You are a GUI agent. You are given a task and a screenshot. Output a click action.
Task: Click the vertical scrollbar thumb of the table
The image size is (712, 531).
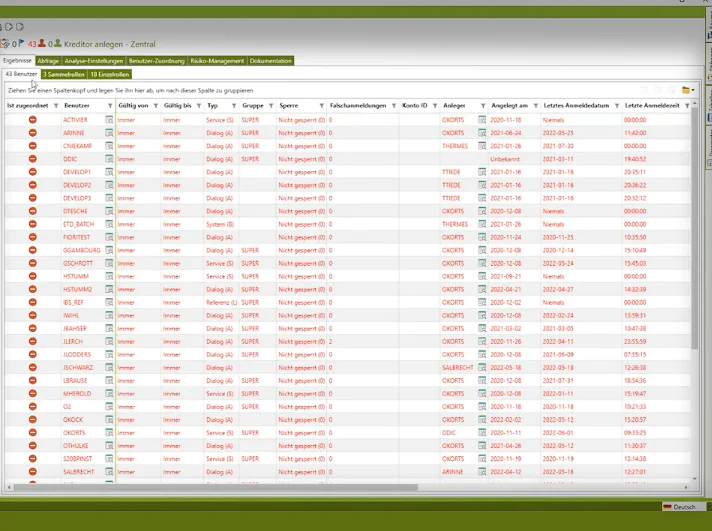pyautogui.click(x=694, y=229)
